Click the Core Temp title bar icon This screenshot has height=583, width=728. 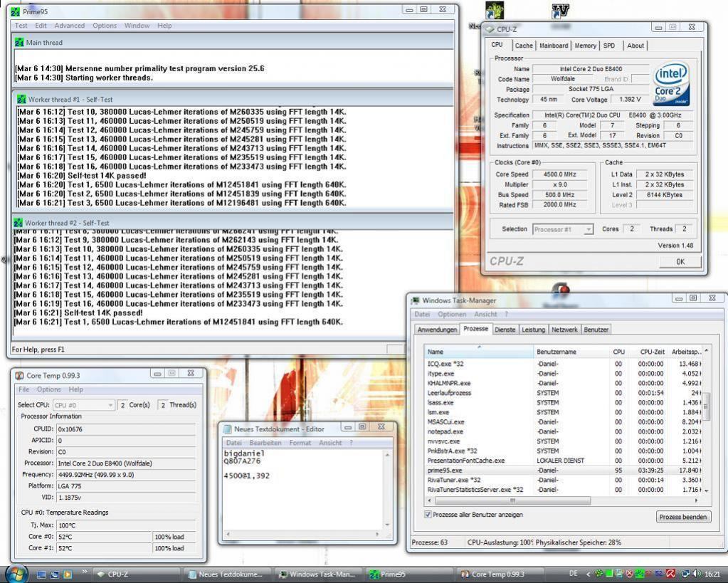click(19, 375)
